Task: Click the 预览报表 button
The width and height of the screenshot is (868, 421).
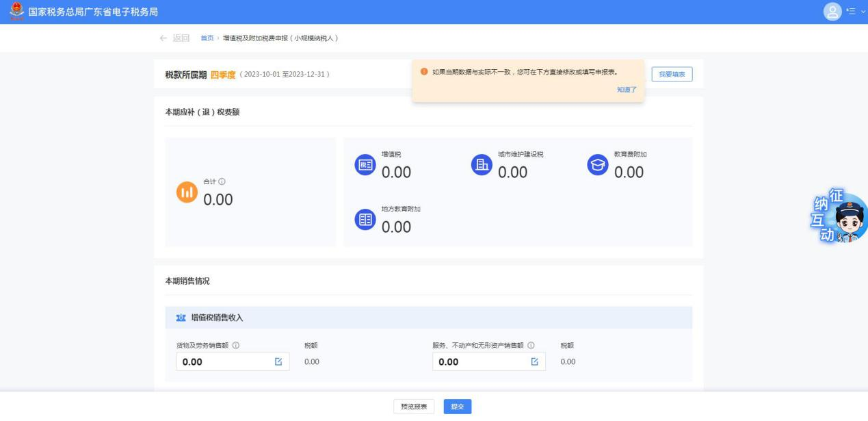Action: [414, 407]
